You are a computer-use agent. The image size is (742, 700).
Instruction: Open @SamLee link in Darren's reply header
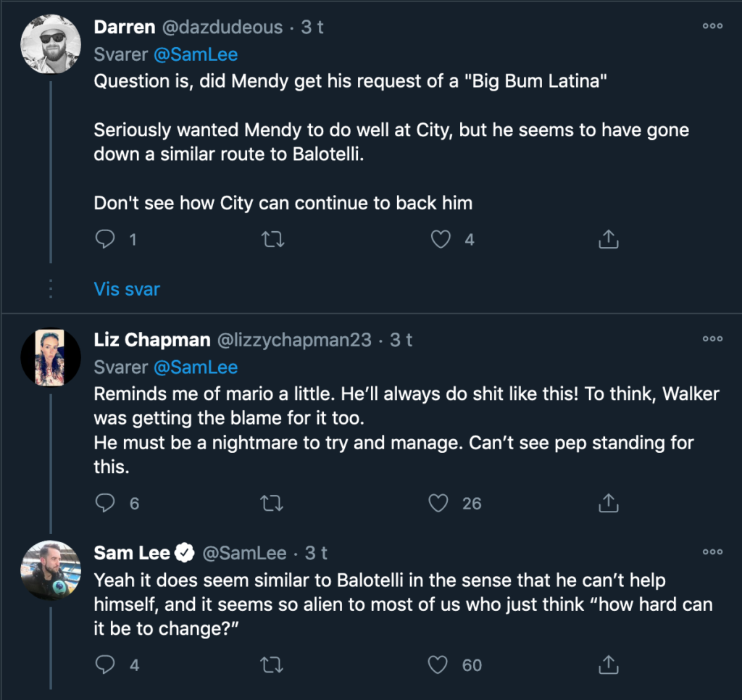[x=196, y=54]
